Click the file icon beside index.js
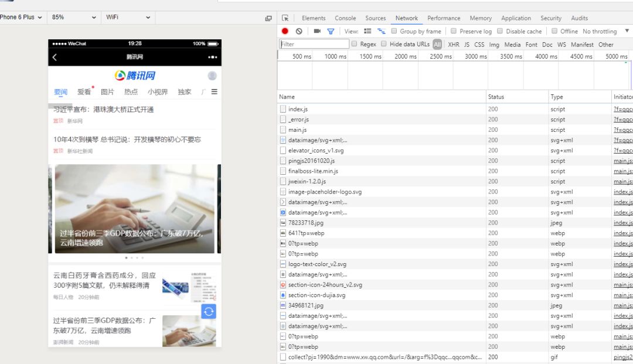The image size is (633, 364). [283, 109]
